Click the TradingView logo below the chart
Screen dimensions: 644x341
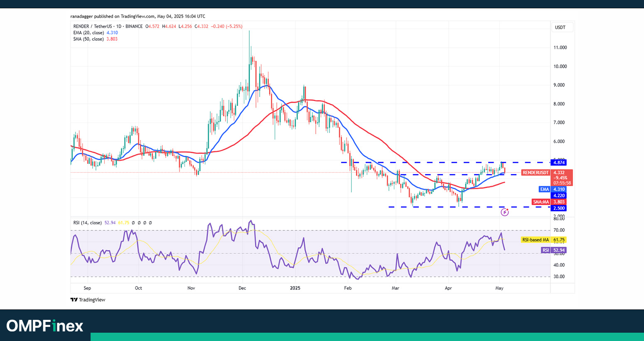(x=88, y=300)
